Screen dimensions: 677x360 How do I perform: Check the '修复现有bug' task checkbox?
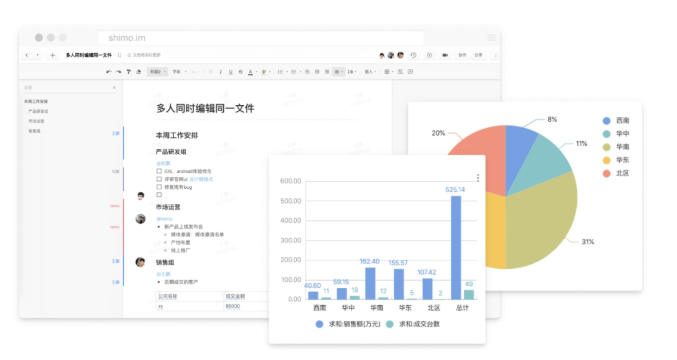click(159, 187)
